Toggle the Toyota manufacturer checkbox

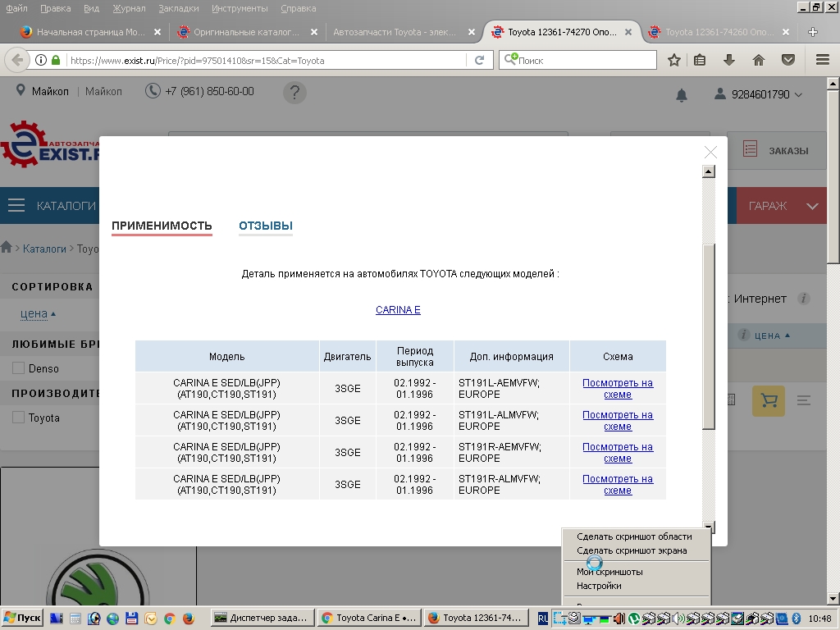click(x=18, y=418)
